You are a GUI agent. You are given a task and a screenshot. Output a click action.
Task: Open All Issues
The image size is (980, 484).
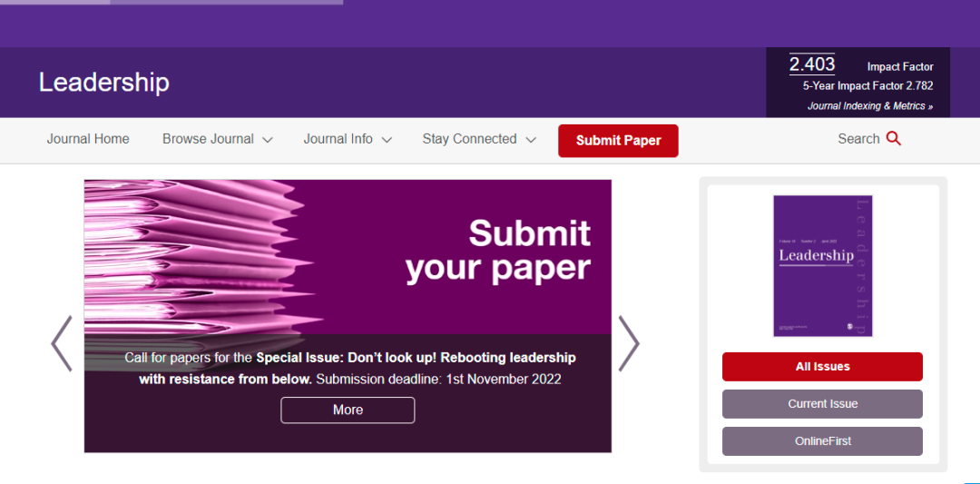tap(822, 367)
